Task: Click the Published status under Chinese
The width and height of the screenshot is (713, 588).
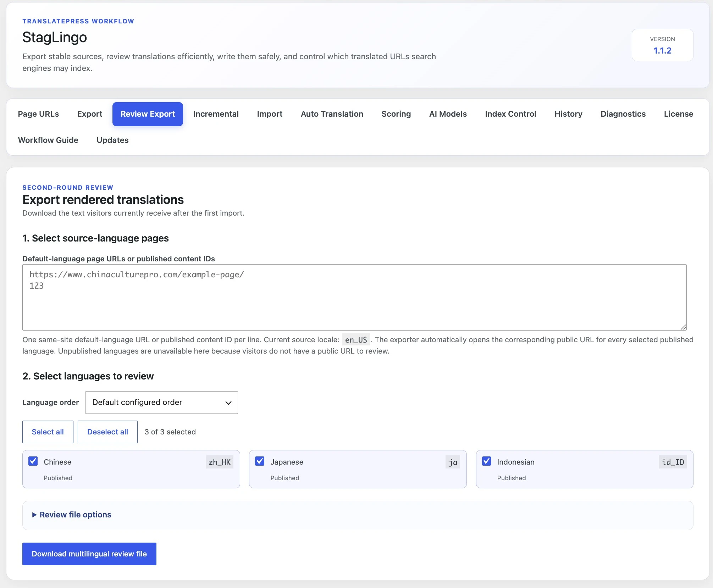Action: (x=58, y=478)
